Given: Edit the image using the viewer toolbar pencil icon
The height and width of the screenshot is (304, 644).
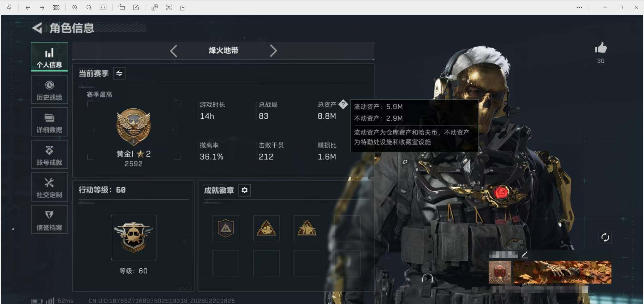Looking at the screenshot, I should pyautogui.click(x=136, y=7).
